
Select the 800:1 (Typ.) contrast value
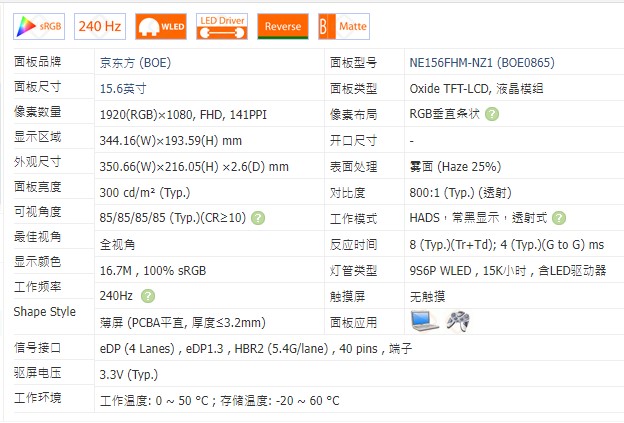[460, 193]
